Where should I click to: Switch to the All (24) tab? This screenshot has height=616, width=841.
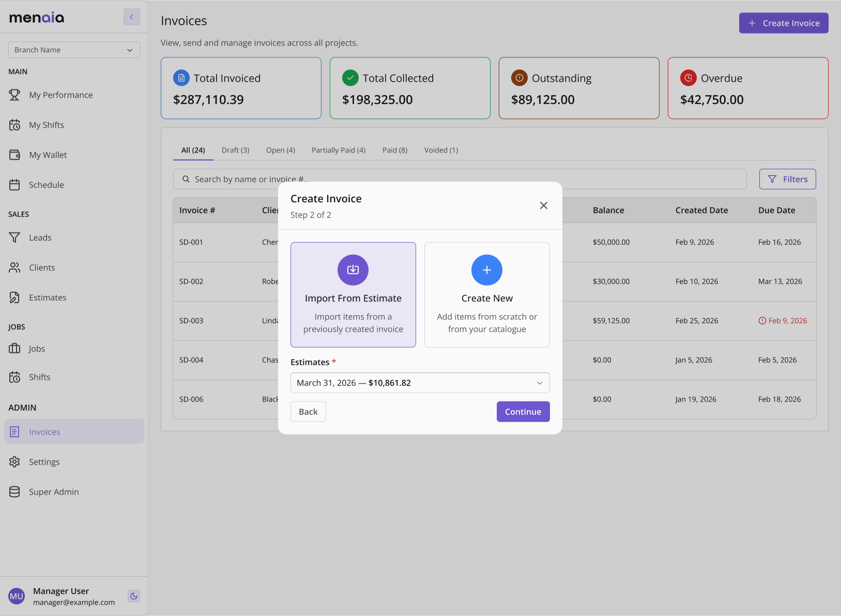[x=193, y=150]
